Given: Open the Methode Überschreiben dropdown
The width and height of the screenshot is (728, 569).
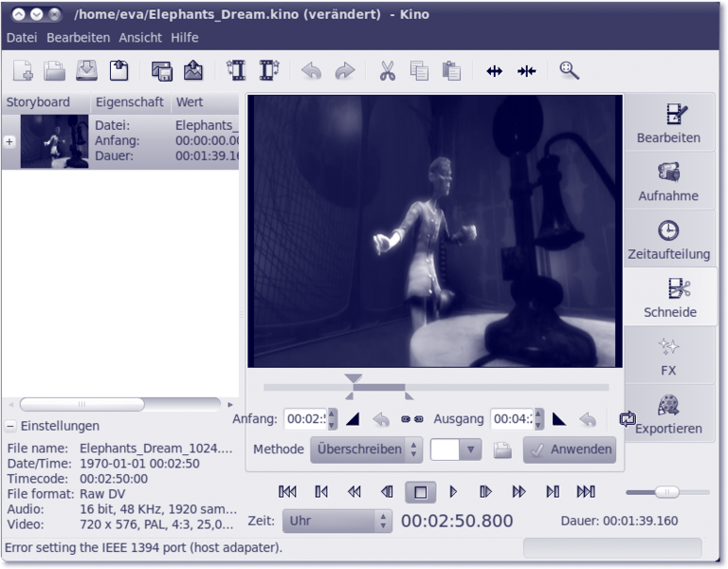Looking at the screenshot, I should (x=366, y=450).
